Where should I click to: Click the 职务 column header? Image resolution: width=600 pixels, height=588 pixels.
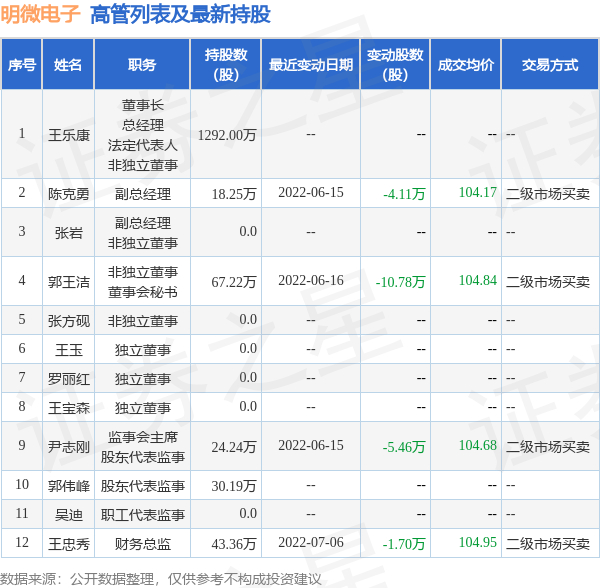click(x=142, y=64)
